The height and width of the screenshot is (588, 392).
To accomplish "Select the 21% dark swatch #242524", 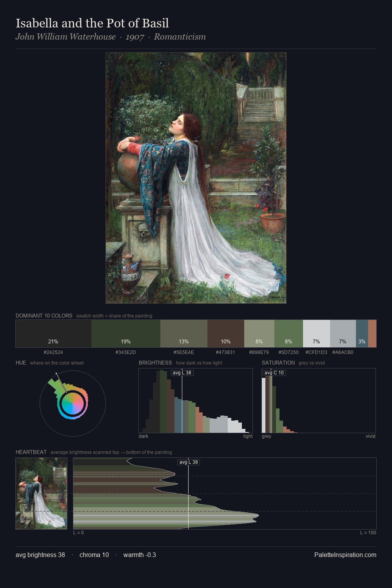I will tap(53, 334).
